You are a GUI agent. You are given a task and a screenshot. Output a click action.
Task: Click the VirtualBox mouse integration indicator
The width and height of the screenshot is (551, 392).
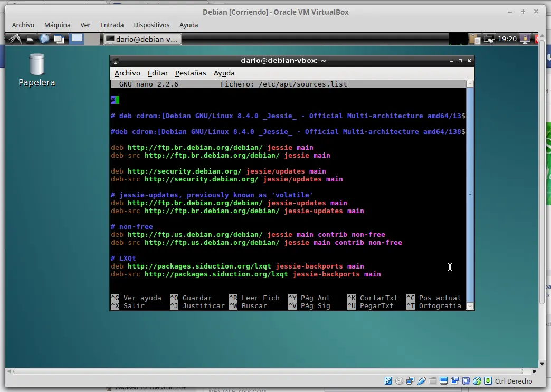click(477, 381)
